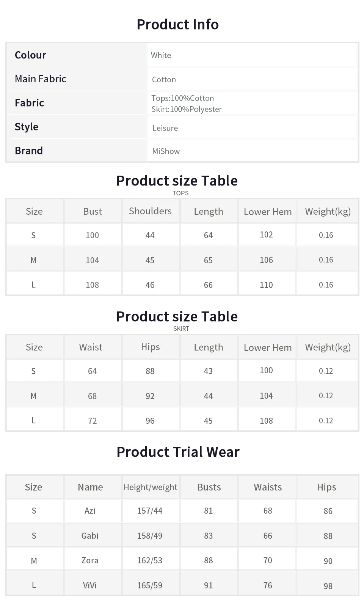Click the MiShow brand name
The image size is (364, 610).
tap(166, 151)
